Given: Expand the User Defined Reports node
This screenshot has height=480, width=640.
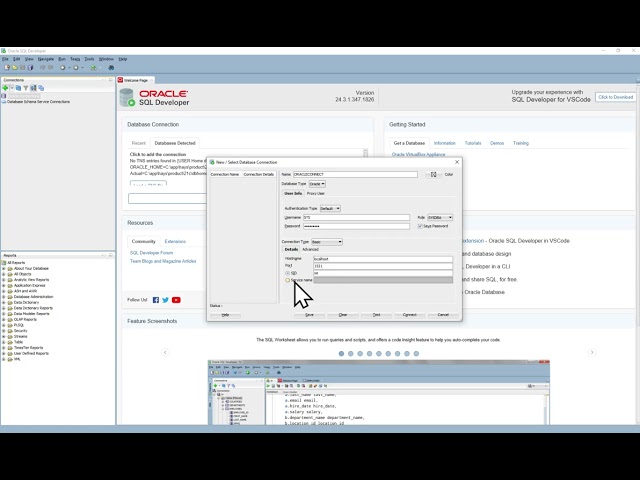Looking at the screenshot, I should pos(4,353).
